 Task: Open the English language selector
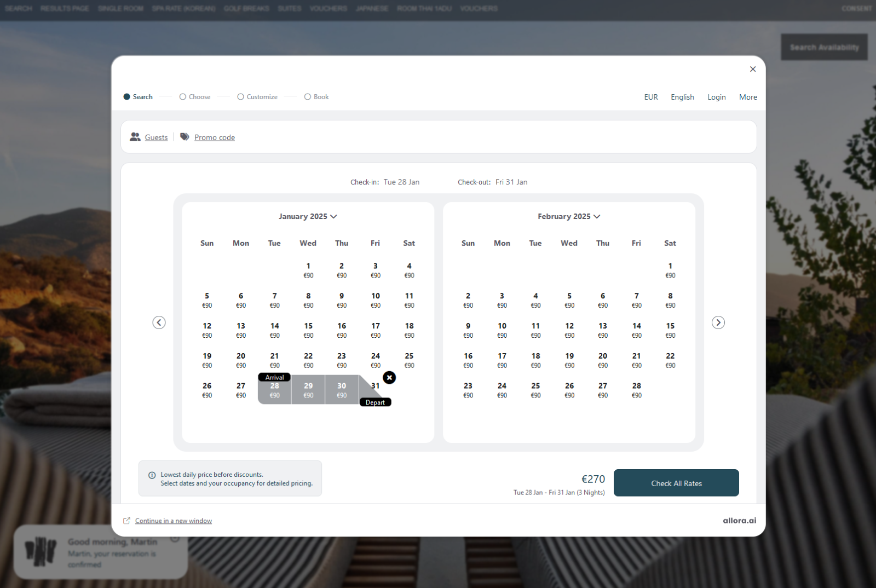click(682, 97)
